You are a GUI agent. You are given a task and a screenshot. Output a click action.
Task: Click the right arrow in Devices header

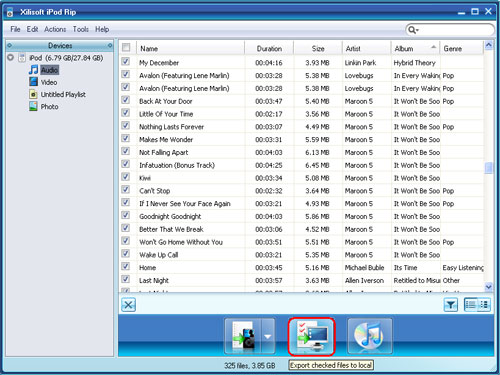[x=110, y=45]
